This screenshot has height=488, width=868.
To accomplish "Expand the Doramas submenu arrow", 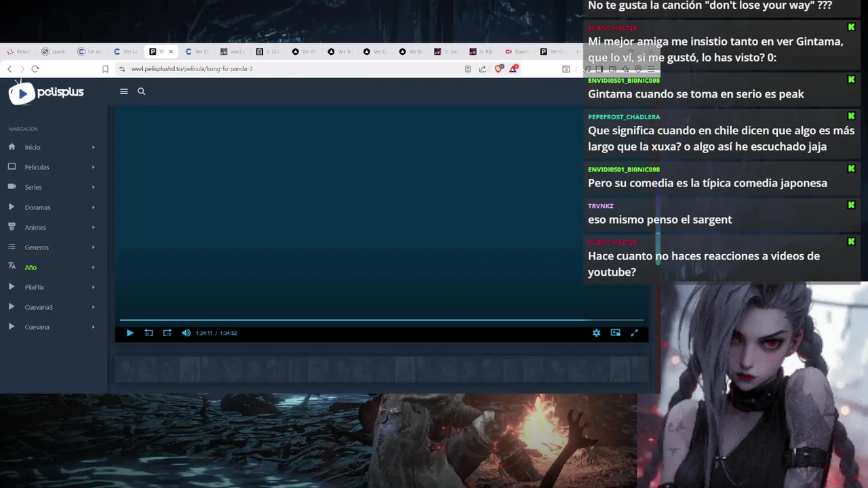I will coord(93,207).
